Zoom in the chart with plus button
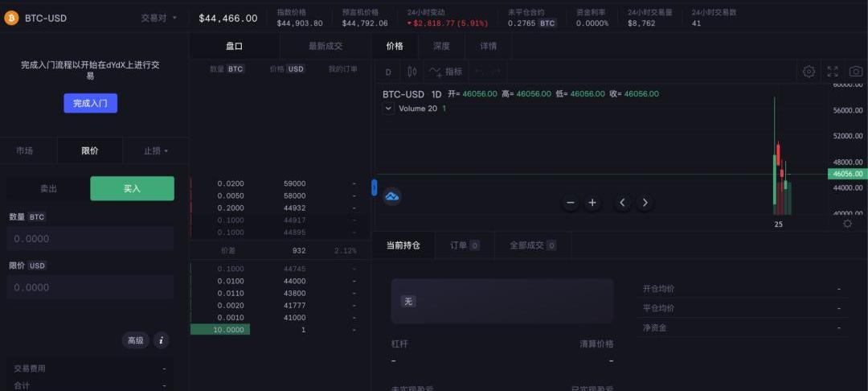 pos(592,203)
